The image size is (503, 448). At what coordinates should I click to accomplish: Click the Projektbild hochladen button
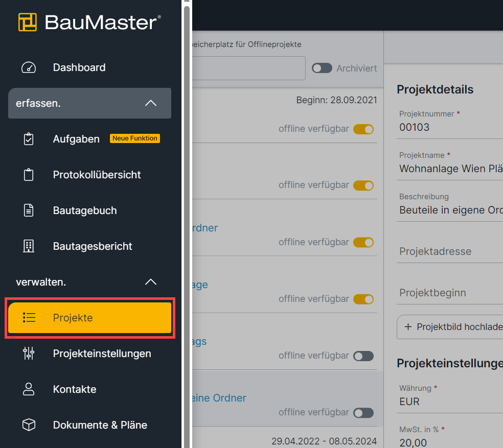click(x=450, y=327)
